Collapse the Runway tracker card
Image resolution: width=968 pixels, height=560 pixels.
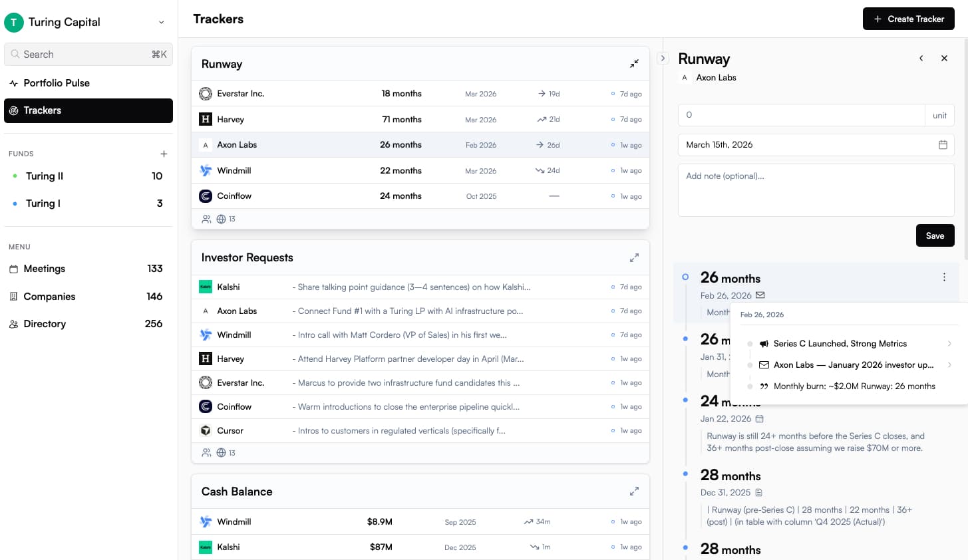634,64
